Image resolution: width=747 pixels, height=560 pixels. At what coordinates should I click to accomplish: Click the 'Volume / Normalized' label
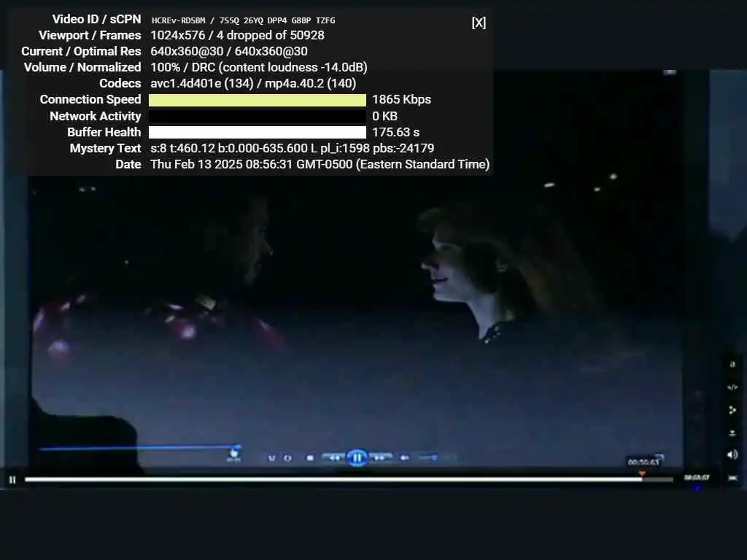[x=82, y=67]
